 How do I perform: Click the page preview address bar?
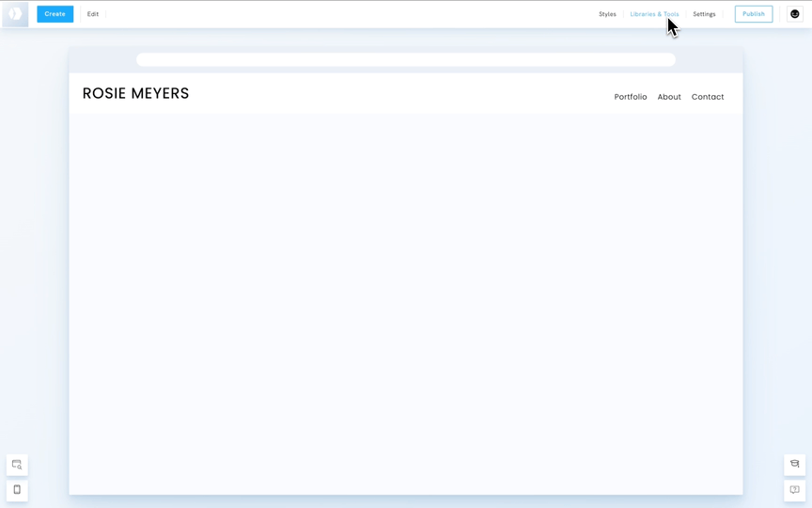tap(406, 59)
